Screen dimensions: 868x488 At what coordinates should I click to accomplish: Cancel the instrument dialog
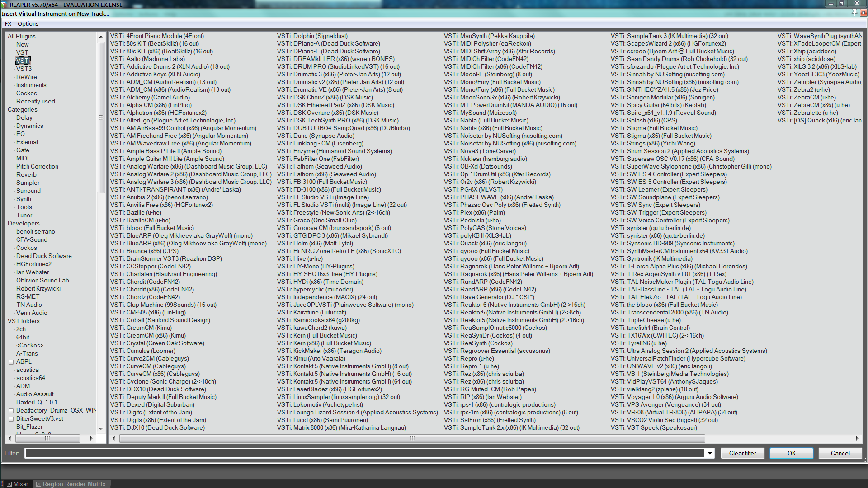[840, 453]
